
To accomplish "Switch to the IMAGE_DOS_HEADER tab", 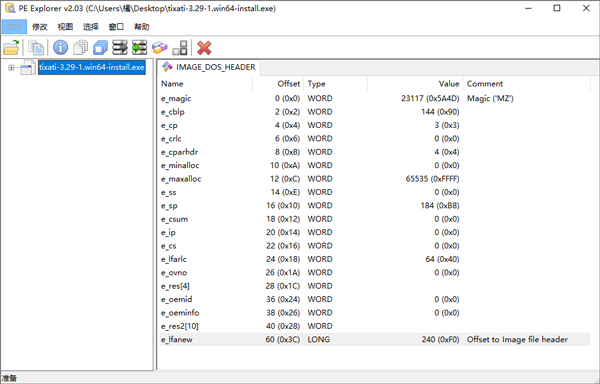I will coord(209,67).
